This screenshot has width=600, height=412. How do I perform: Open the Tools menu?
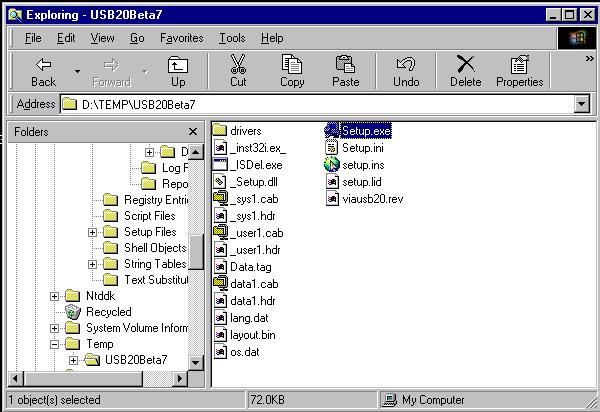pyautogui.click(x=232, y=38)
